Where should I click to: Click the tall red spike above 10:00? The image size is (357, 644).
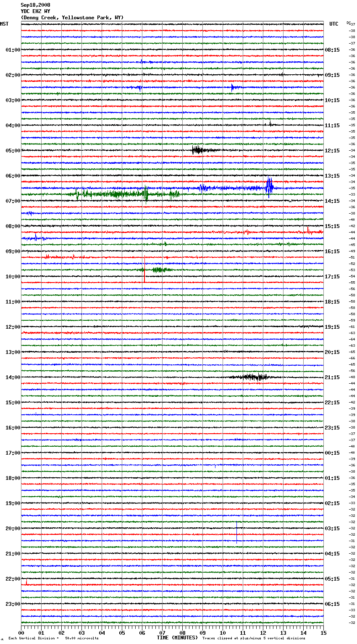coord(144,269)
